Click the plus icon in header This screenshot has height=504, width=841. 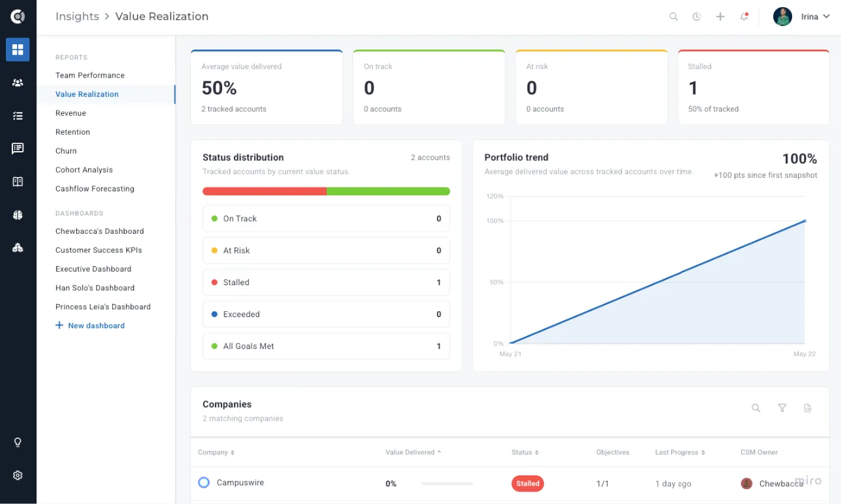[x=720, y=17]
